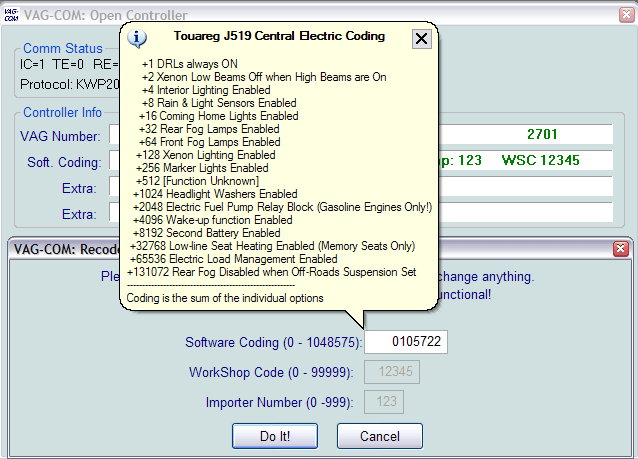Click the 'Importer Number (0 -999):' label
Viewport: 638px width, 459px height.
tap(280, 402)
